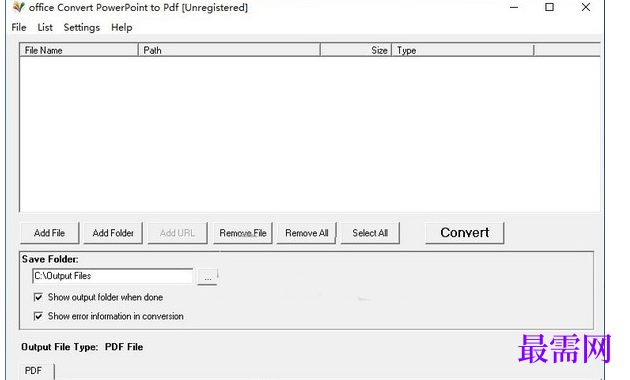
Task: Switch to the PDF tab
Action: [36, 371]
